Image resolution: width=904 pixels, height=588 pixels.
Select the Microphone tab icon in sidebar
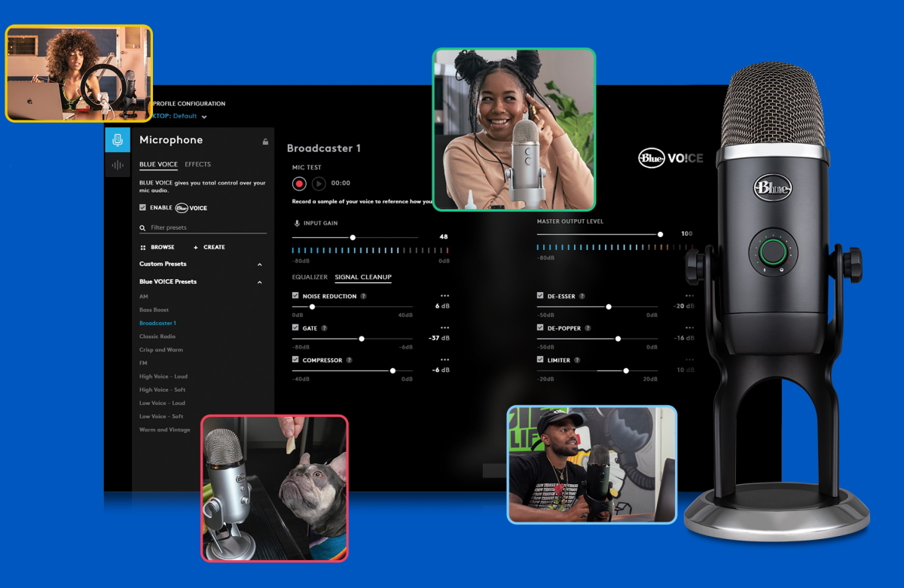tap(118, 140)
